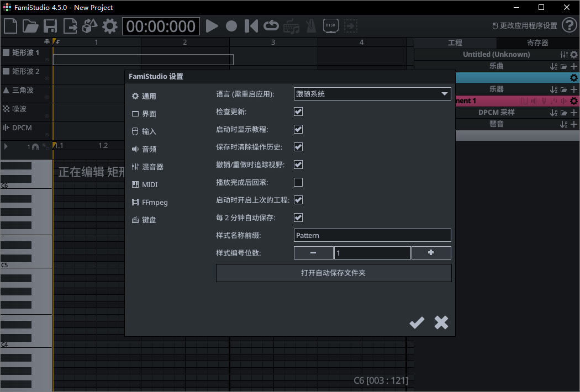Toggle the loop mode icon
The width and height of the screenshot is (580, 392).
[x=271, y=26]
